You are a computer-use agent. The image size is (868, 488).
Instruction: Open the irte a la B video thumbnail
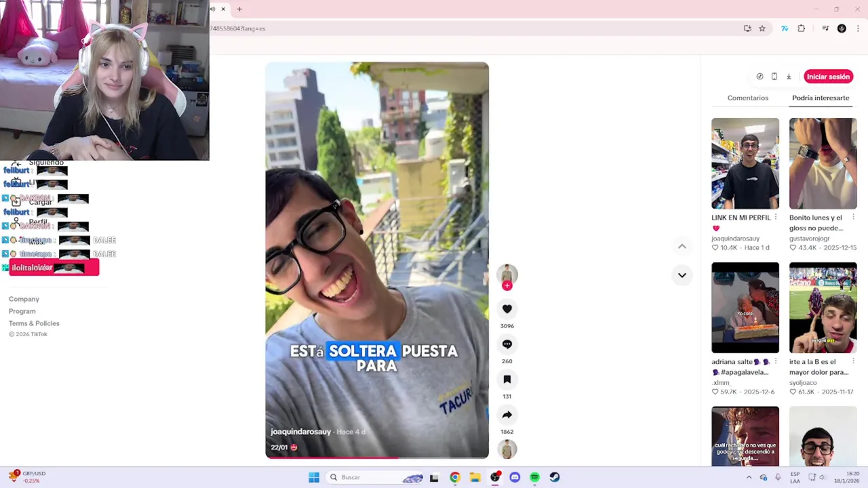coord(823,308)
